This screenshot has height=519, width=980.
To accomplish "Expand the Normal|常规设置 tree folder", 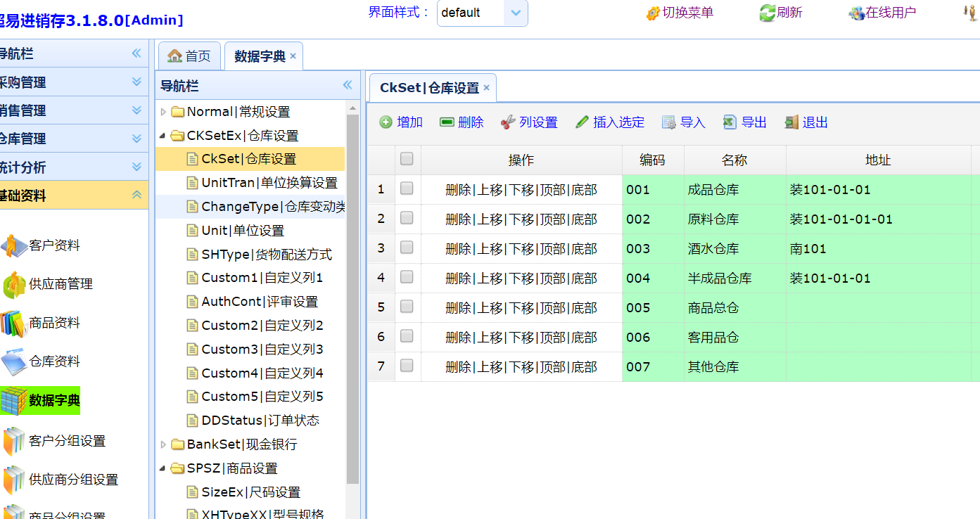I will (x=164, y=112).
